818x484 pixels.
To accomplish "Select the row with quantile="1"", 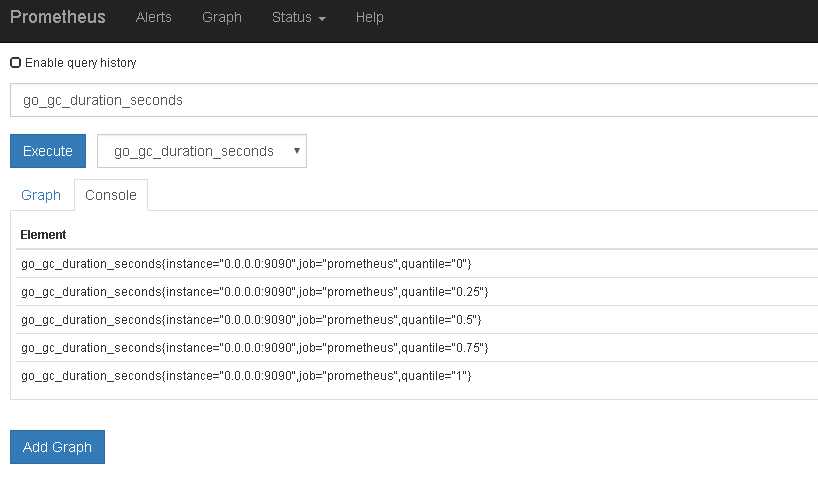I will pos(417,376).
